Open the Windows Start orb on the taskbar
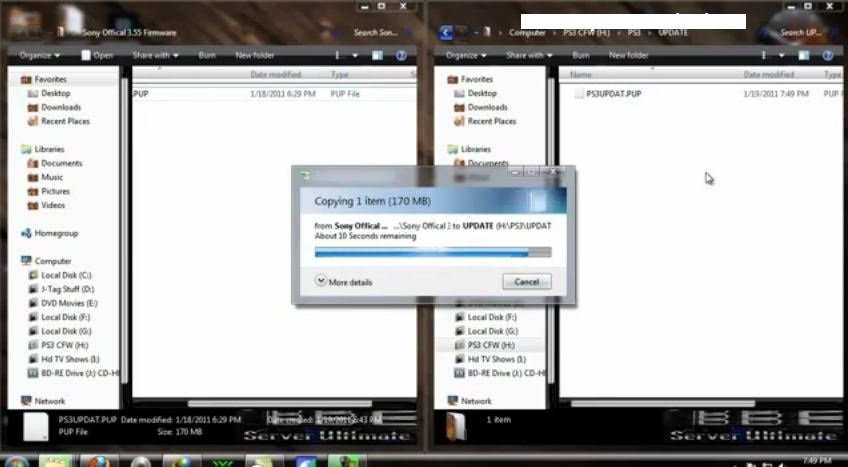 pos(15,463)
